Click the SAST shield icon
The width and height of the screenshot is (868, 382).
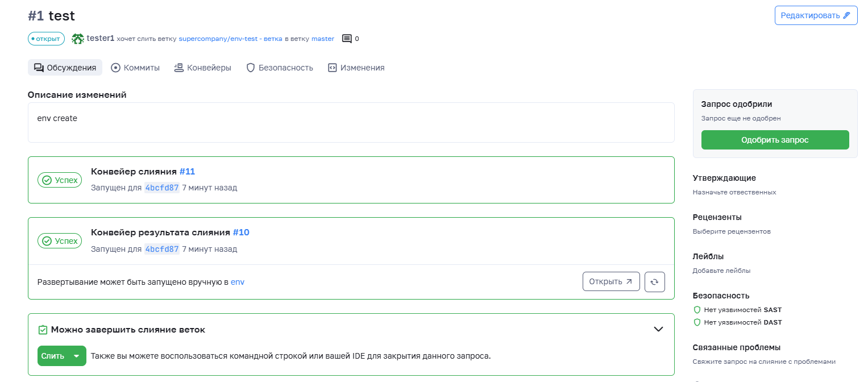click(x=697, y=310)
